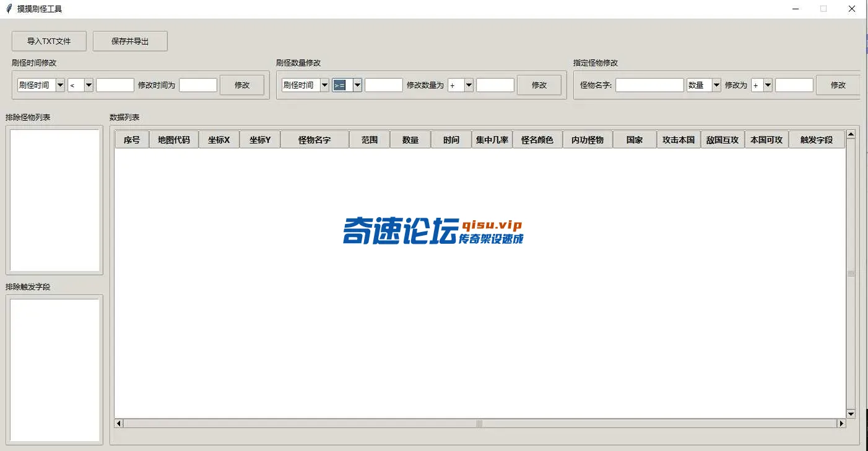Open the >= comparison operator dropdown
The image size is (868, 451).
point(357,85)
